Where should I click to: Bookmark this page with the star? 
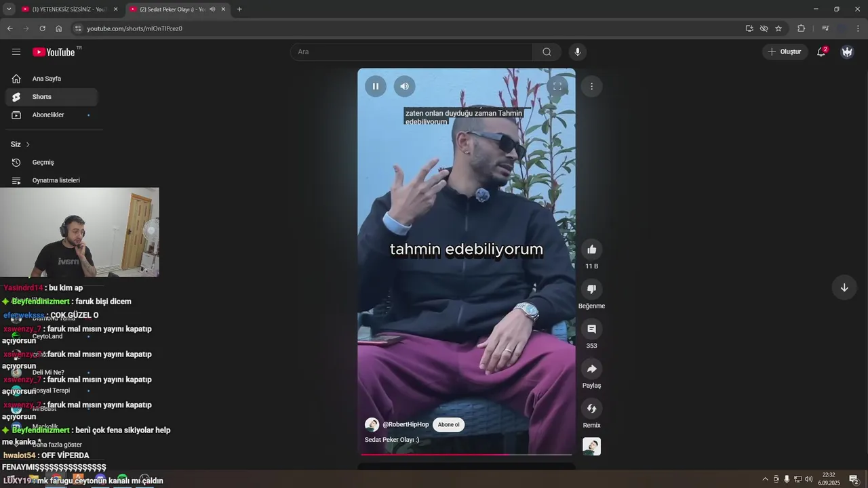pos(778,28)
